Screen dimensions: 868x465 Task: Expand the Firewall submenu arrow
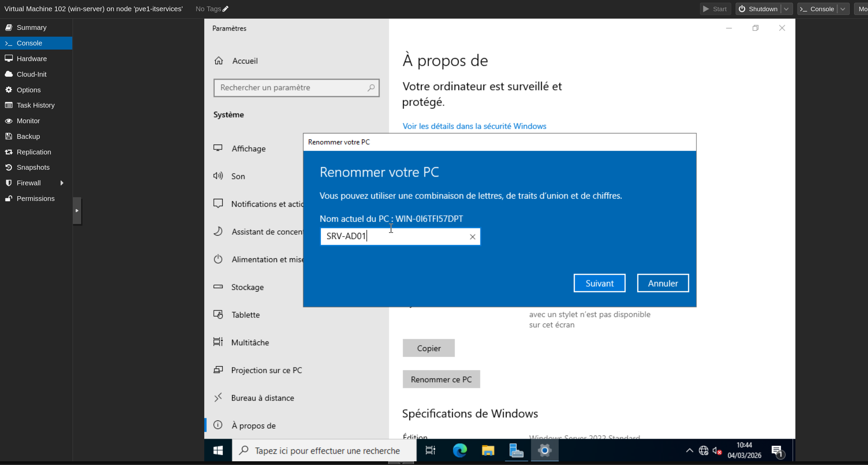62,183
